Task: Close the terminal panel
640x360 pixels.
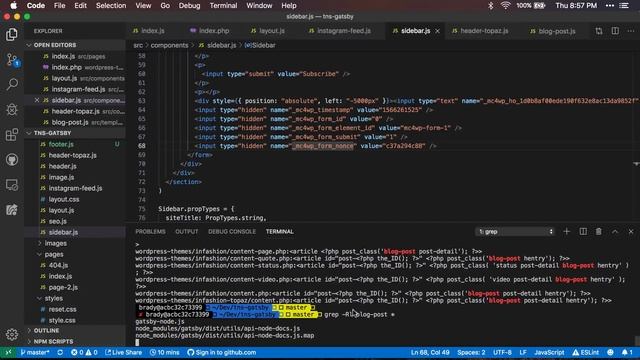Action: [x=631, y=231]
